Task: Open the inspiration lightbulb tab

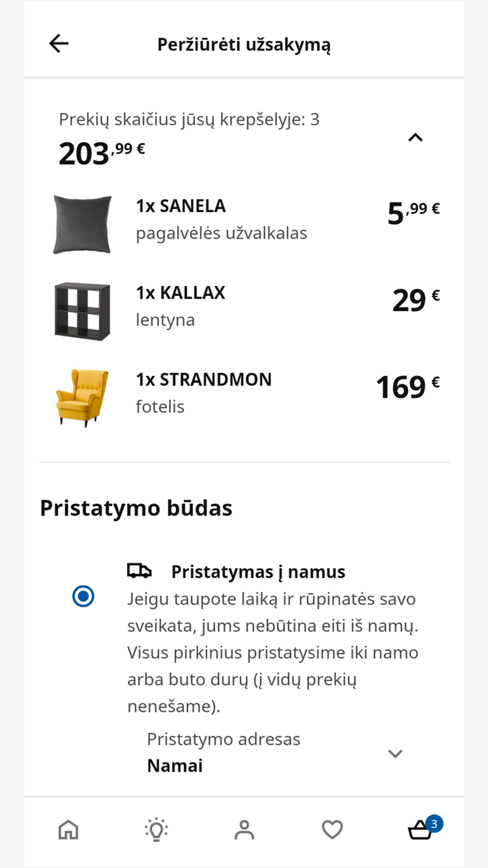Action: pyautogui.click(x=156, y=829)
